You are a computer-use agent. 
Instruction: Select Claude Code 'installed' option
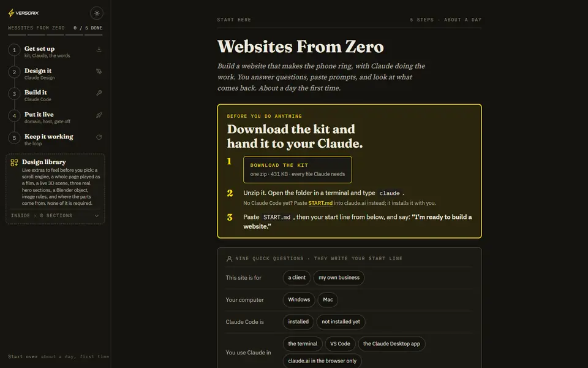coord(298,322)
